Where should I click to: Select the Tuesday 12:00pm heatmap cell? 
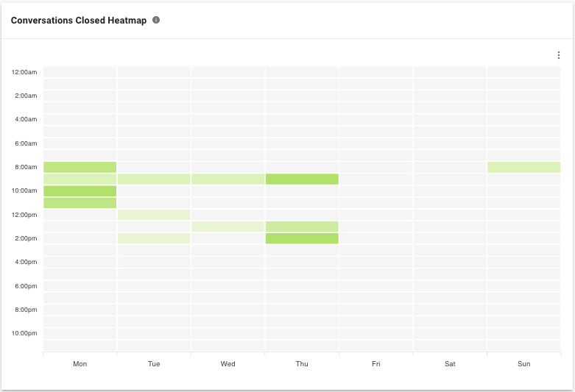(154, 215)
